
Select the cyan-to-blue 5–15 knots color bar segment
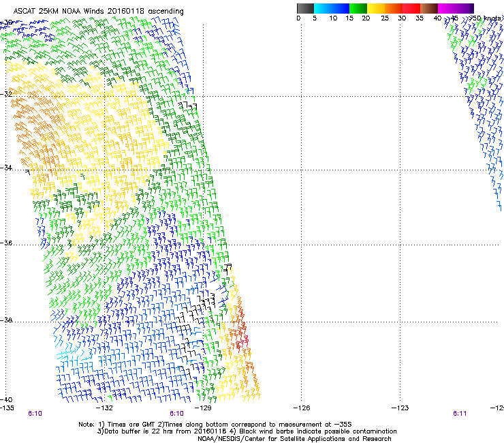pyautogui.click(x=332, y=8)
